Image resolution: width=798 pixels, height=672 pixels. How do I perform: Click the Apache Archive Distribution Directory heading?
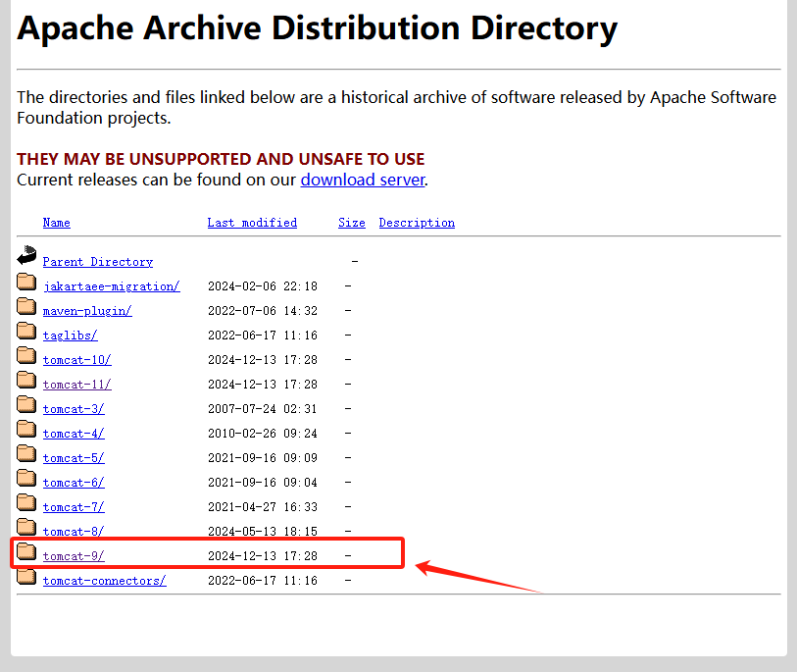(318, 29)
